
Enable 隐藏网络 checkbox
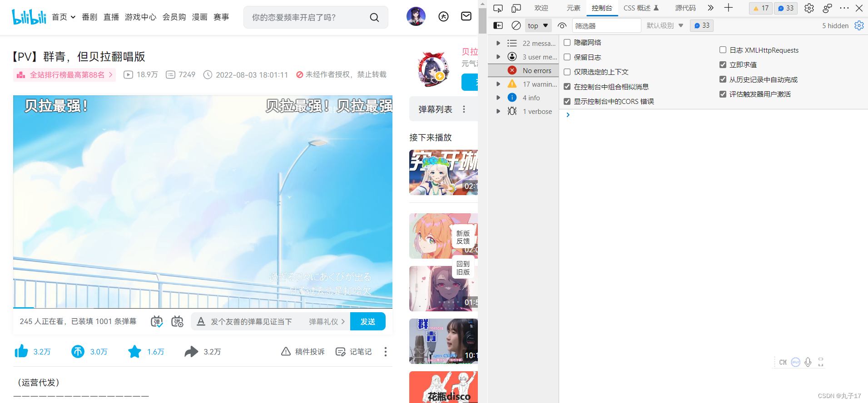coord(567,42)
